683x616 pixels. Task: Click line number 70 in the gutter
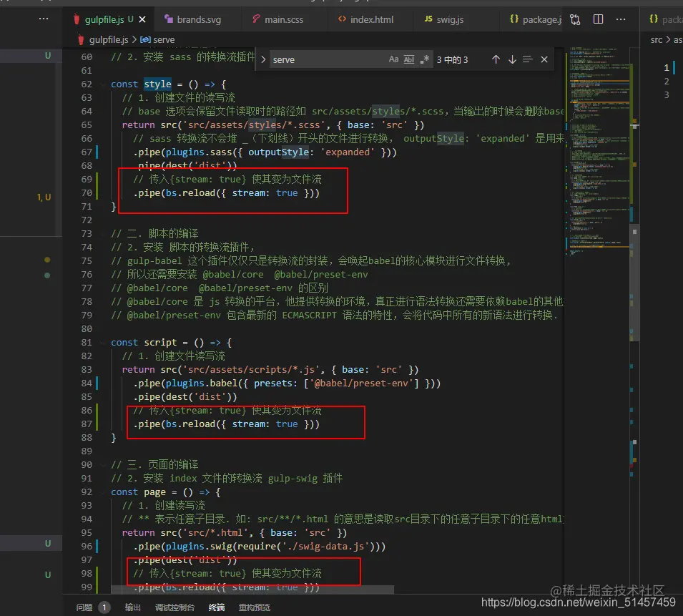[x=87, y=193]
